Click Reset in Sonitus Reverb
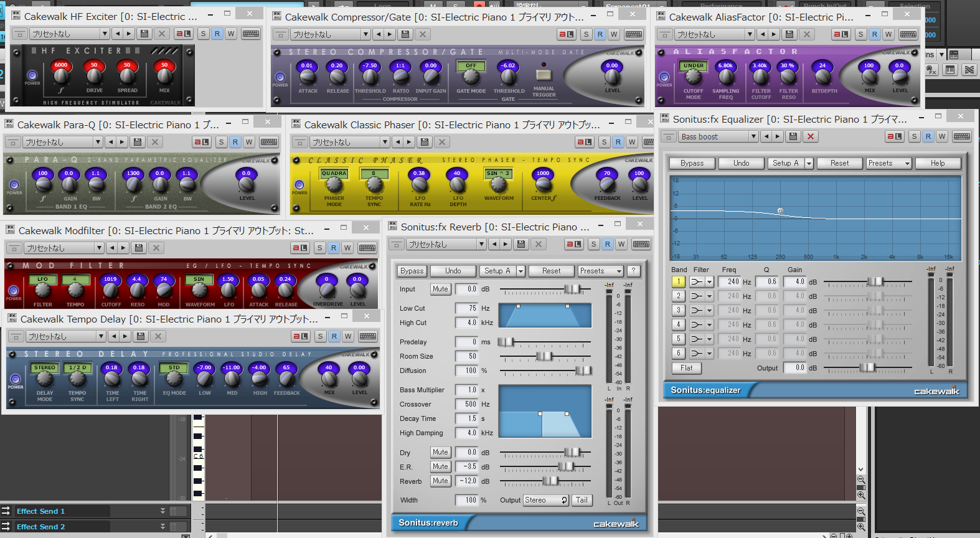This screenshot has height=538, width=980. 551,271
